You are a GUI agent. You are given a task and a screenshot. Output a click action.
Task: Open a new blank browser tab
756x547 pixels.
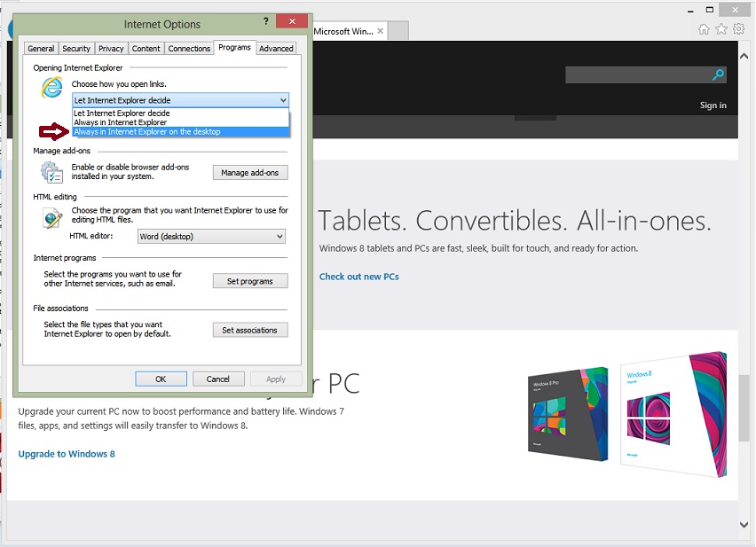[398, 31]
